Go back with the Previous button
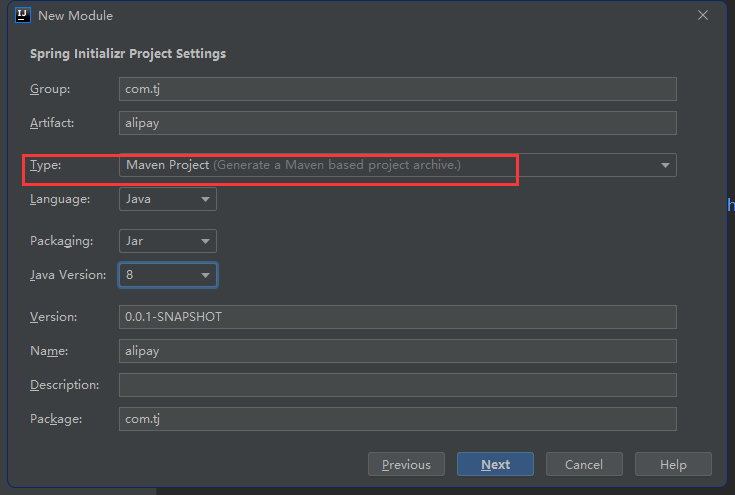Image resolution: width=735 pixels, height=495 pixels. 406,464
